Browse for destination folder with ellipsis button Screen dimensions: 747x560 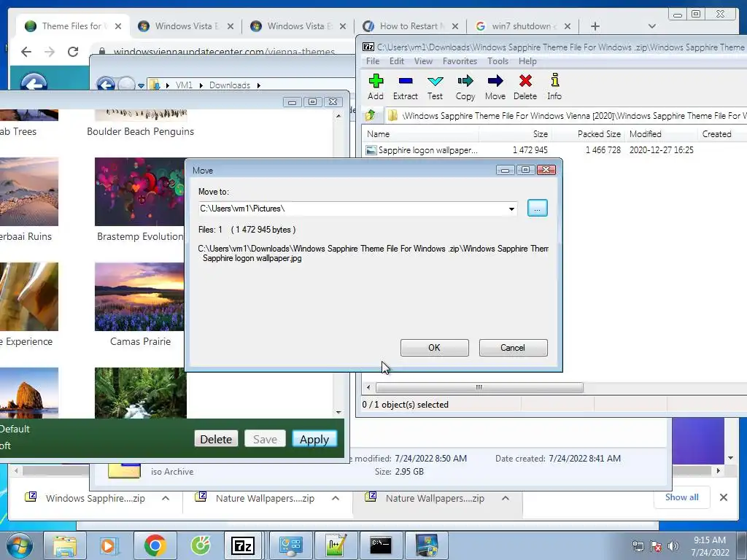538,208
